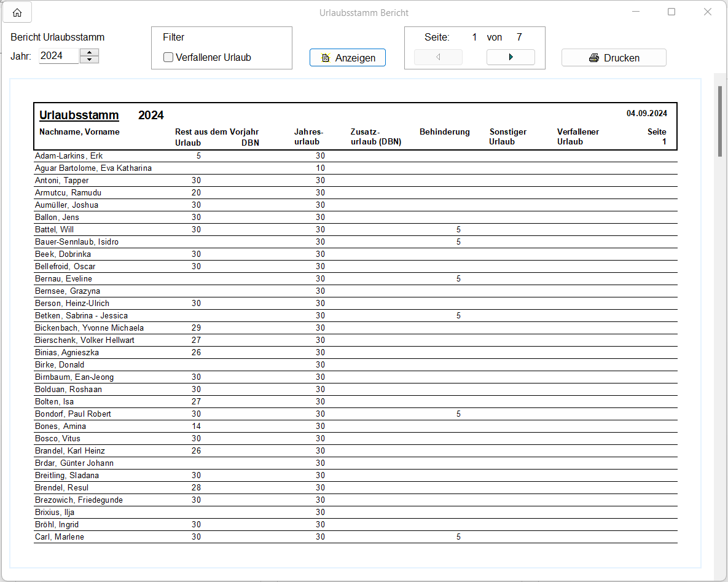Viewport: 728px width, 582px height.
Task: Decrease the year with down spinner arrow
Action: (90, 60)
